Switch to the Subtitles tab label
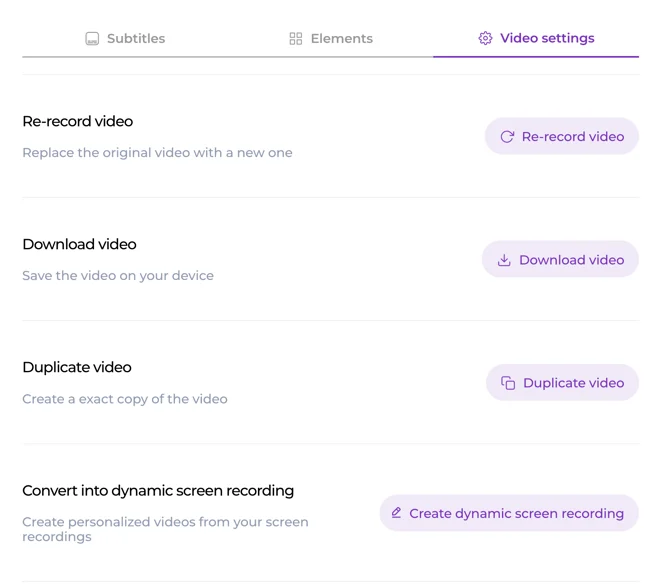 136,39
